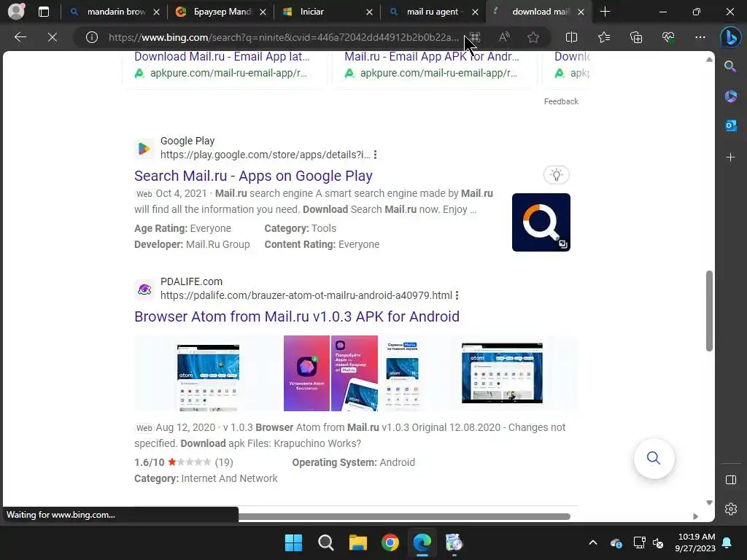
Task: View site information icon
Action: [x=91, y=37]
